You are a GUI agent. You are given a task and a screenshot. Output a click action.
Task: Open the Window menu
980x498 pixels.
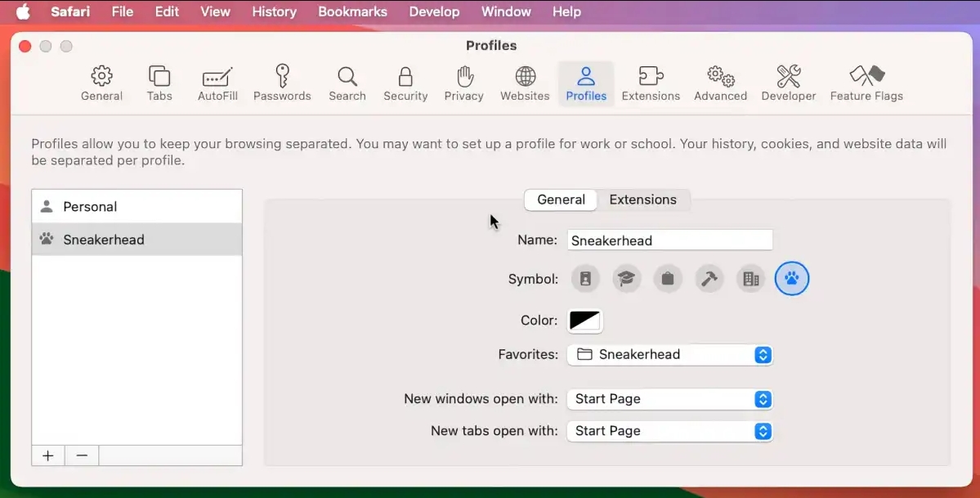pyautogui.click(x=506, y=12)
